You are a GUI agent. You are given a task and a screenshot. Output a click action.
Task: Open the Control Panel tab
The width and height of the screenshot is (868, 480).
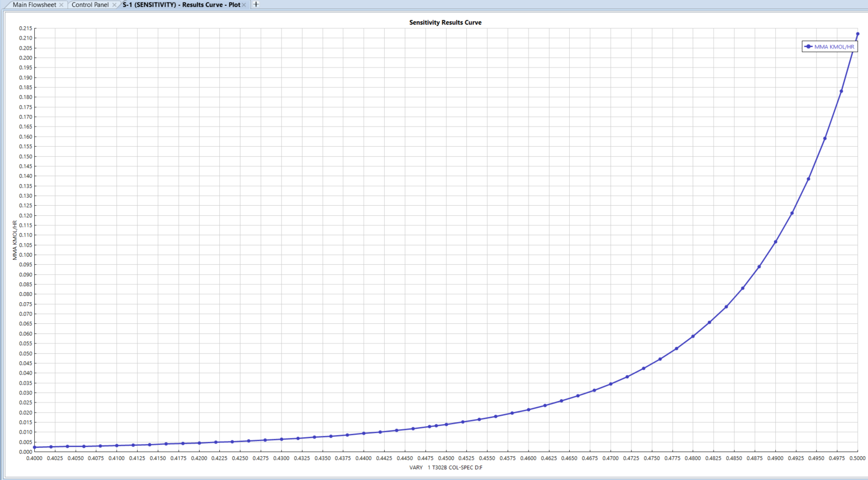coord(90,5)
